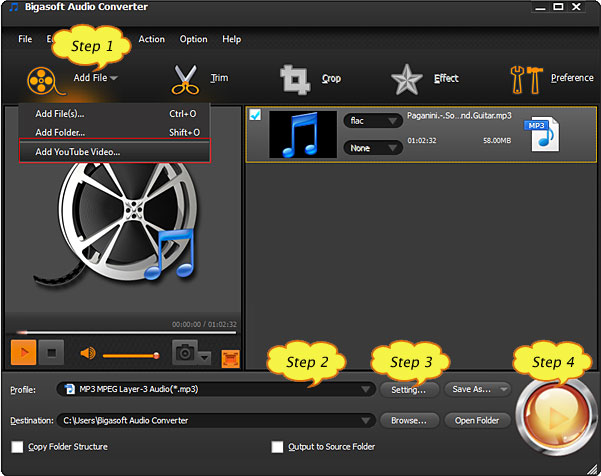Screen dimensions: 601x476
Task: Adjust the volume slider
Action: [x=131, y=356]
